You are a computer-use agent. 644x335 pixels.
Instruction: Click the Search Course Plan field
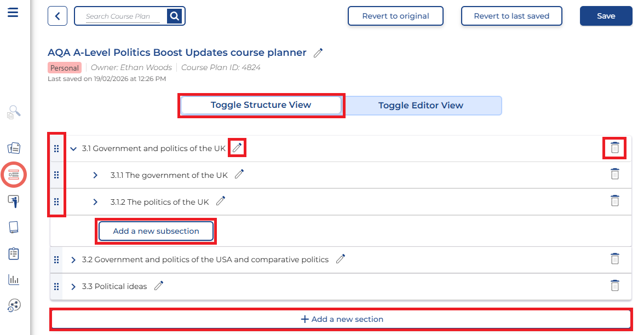click(123, 16)
